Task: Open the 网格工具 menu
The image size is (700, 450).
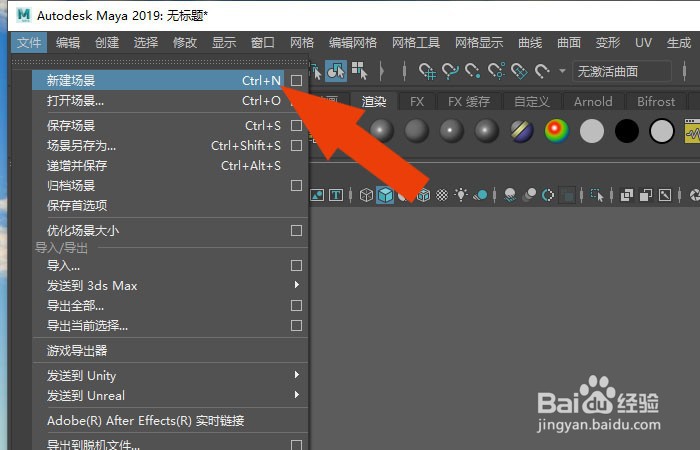Action: [x=416, y=42]
